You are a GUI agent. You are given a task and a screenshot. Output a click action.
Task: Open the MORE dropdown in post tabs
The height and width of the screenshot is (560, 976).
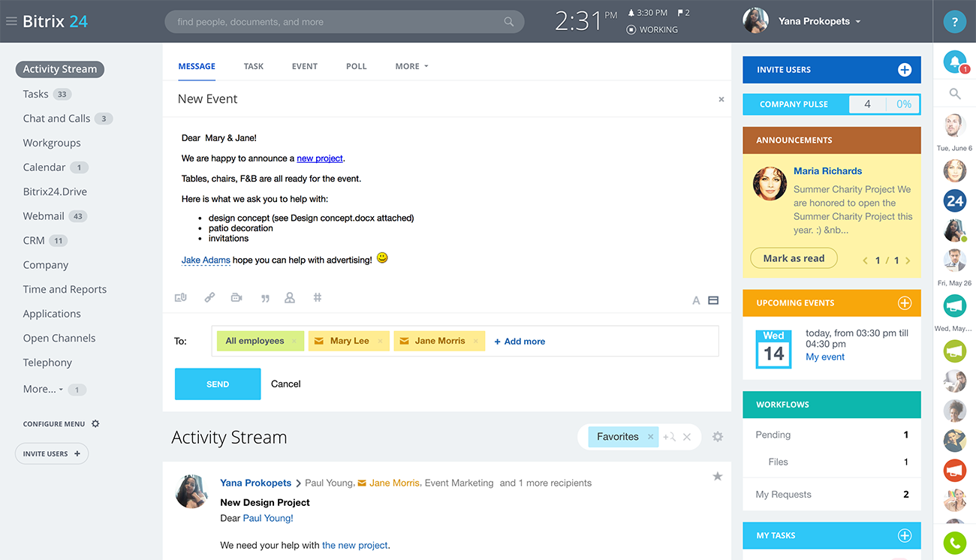click(x=411, y=66)
